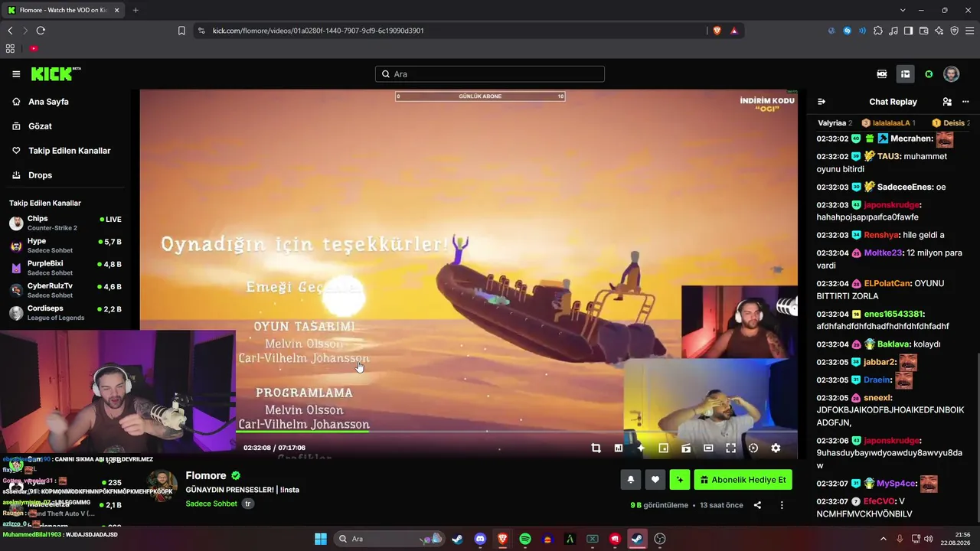Click the notification bell button
This screenshot has width=980, height=551.
[631, 480]
